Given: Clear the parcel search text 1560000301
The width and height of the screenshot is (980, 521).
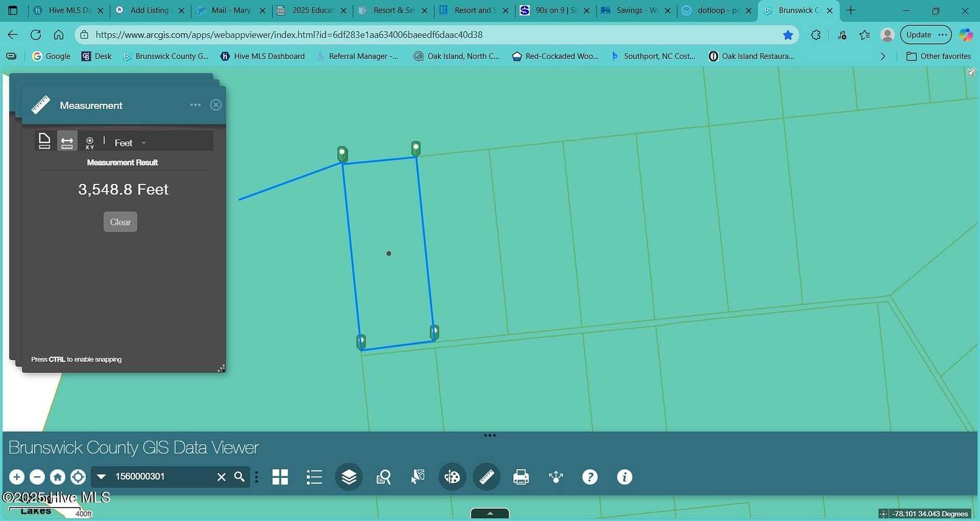Looking at the screenshot, I should 221,477.
